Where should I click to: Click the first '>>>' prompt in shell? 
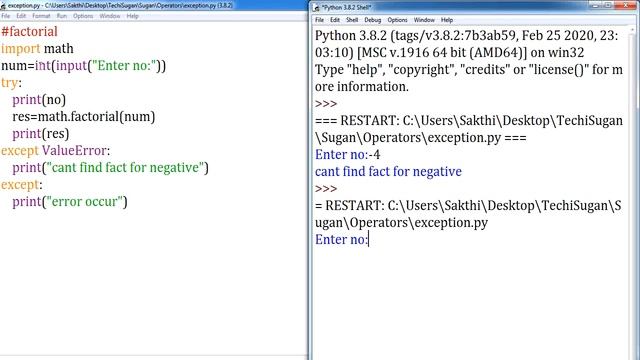pyautogui.click(x=326, y=104)
